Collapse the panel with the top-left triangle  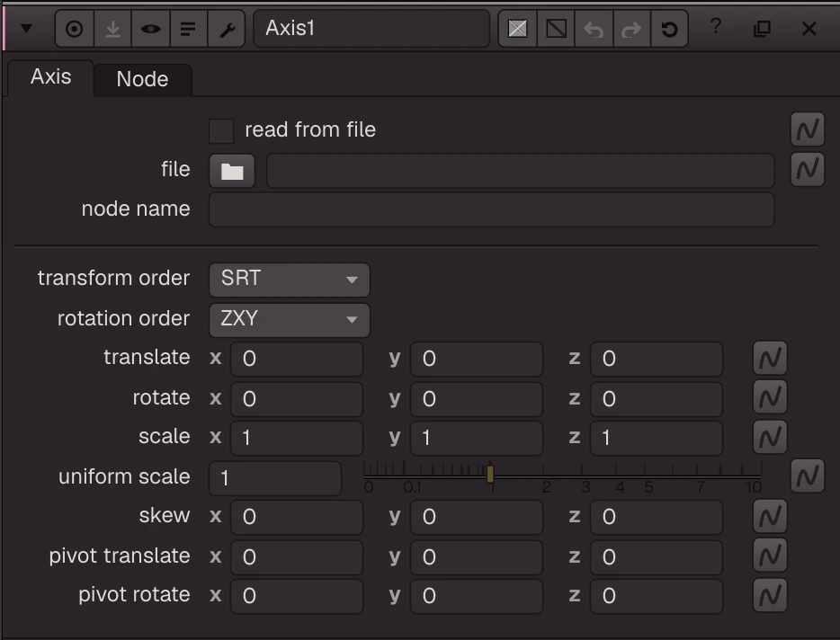click(26, 28)
